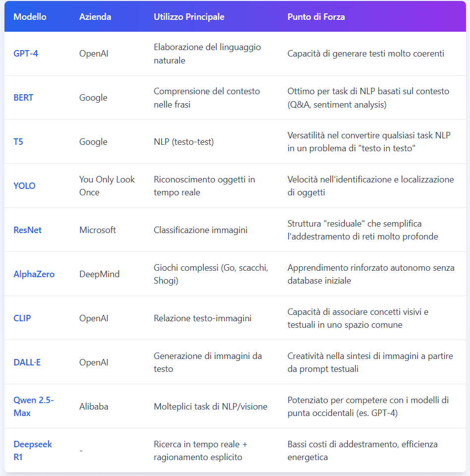
Task: Open the Qwen 2.5-Max link
Action: 34,406
